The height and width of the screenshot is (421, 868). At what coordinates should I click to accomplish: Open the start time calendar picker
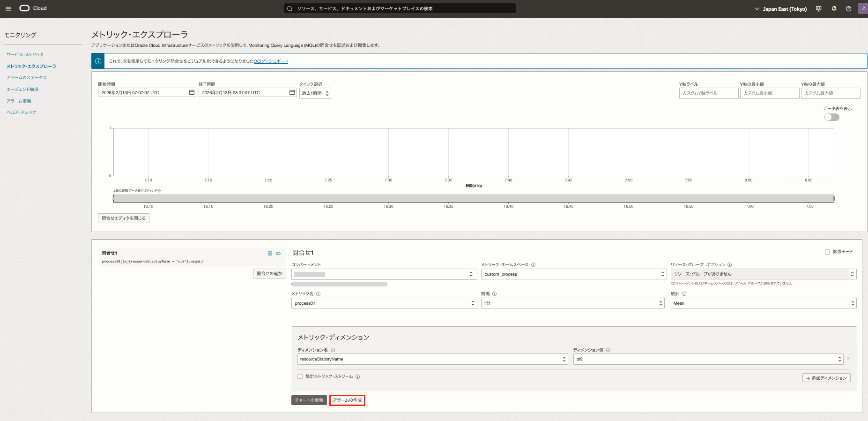[x=192, y=92]
